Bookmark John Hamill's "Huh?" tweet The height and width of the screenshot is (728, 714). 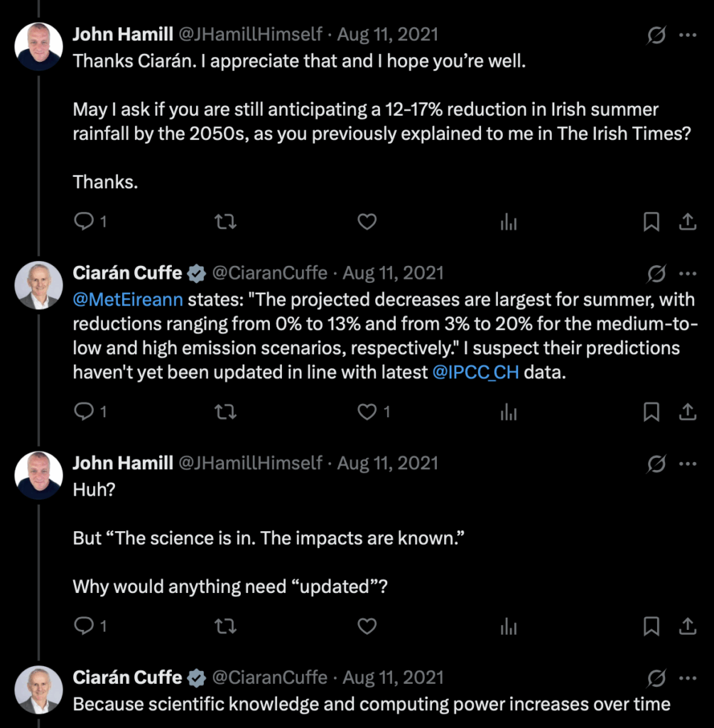coord(651,626)
